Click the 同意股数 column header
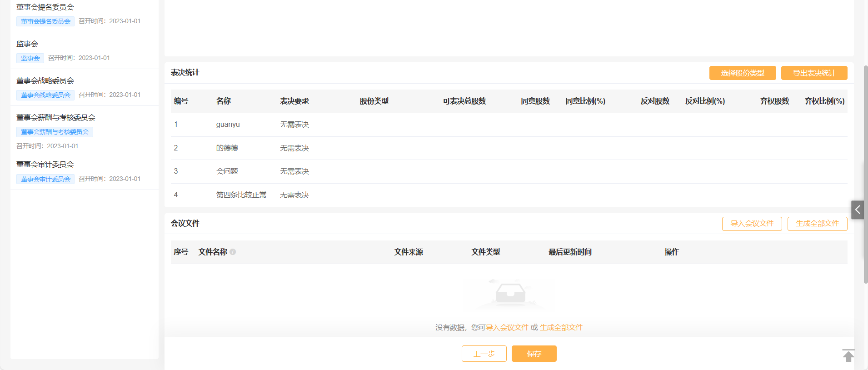 535,101
